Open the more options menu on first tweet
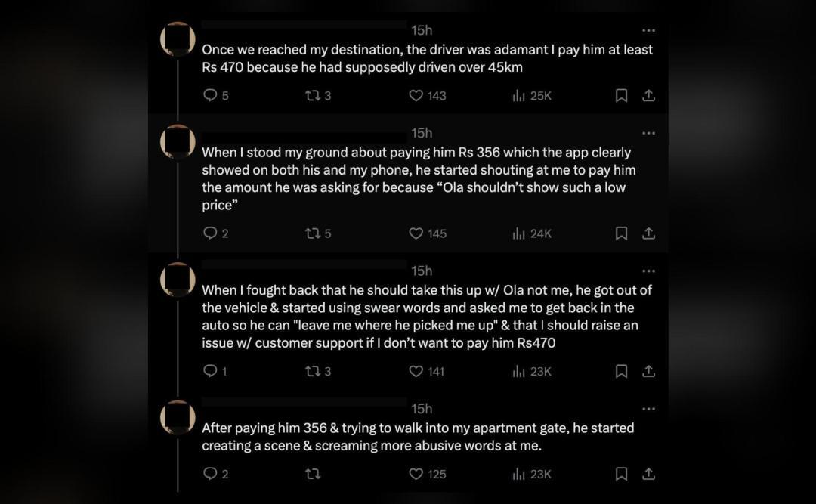This screenshot has height=504, width=816. coord(648,31)
